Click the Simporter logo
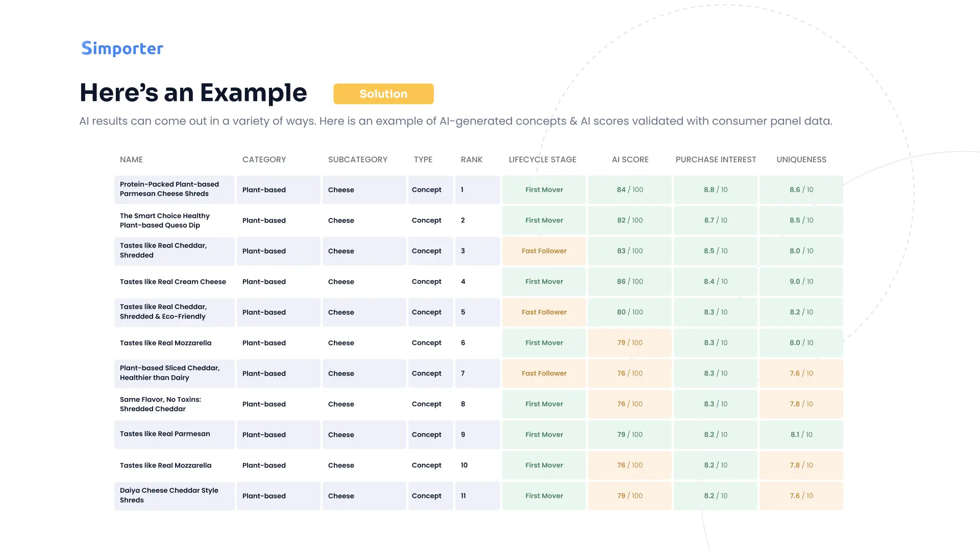This screenshot has width=980, height=551. (x=122, y=48)
